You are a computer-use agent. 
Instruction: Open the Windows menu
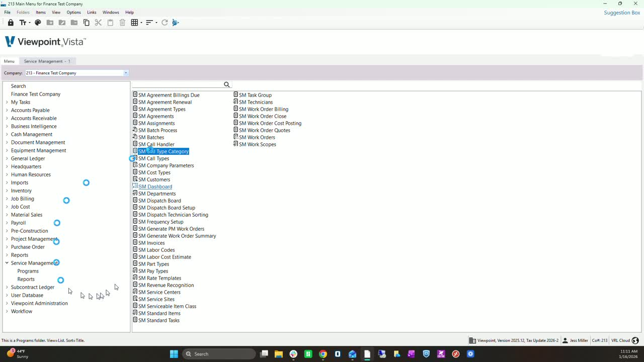tap(111, 12)
